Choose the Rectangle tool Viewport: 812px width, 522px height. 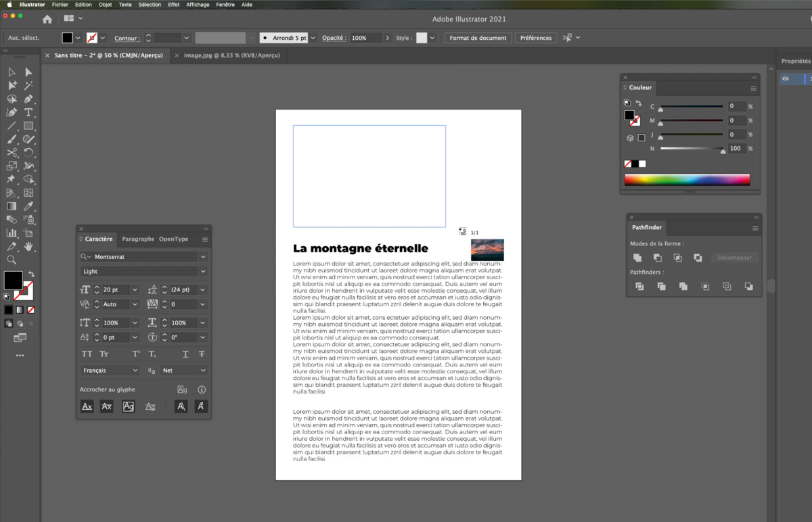click(28, 126)
